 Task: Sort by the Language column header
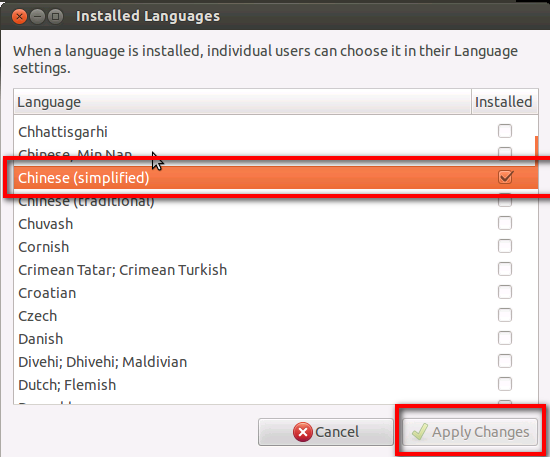[x=242, y=102]
